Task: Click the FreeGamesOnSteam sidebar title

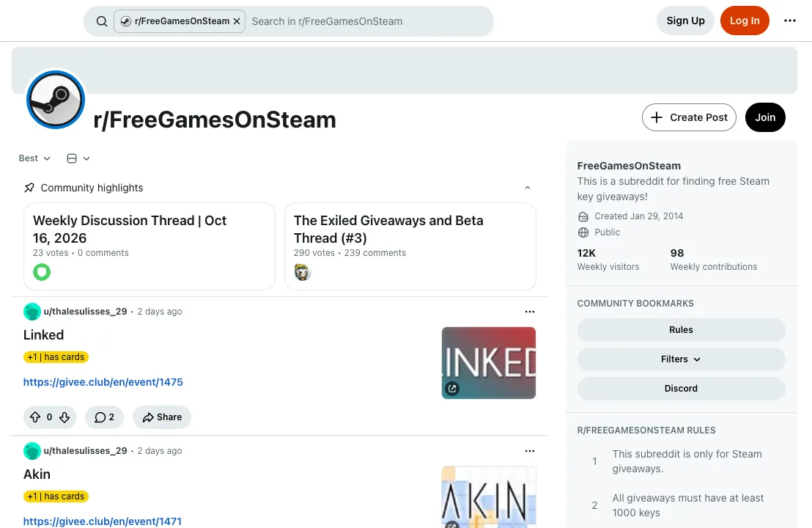Action: point(629,166)
